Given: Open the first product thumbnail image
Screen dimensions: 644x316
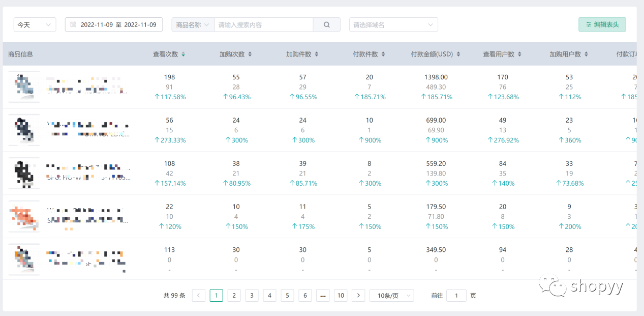Looking at the screenshot, I should tap(24, 87).
